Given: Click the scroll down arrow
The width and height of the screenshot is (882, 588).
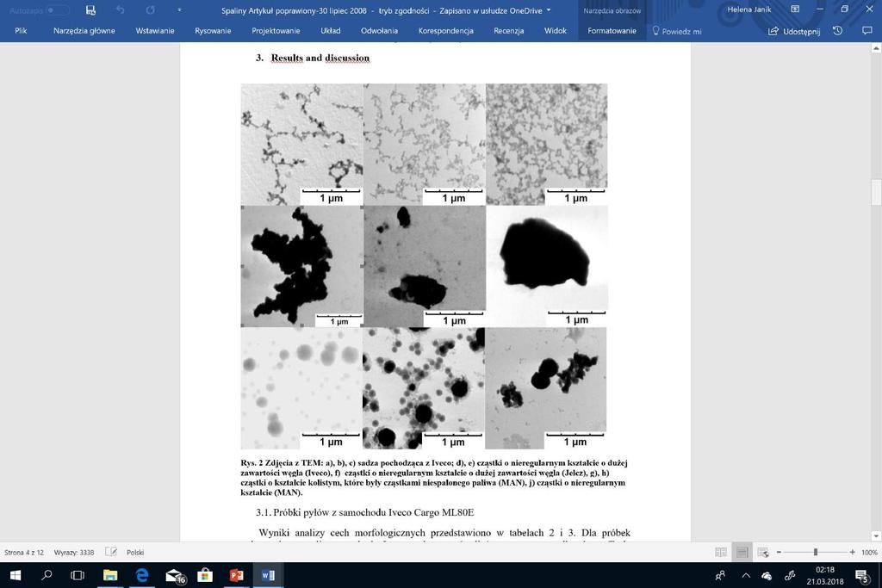Looking at the screenshot, I should click(x=876, y=535).
